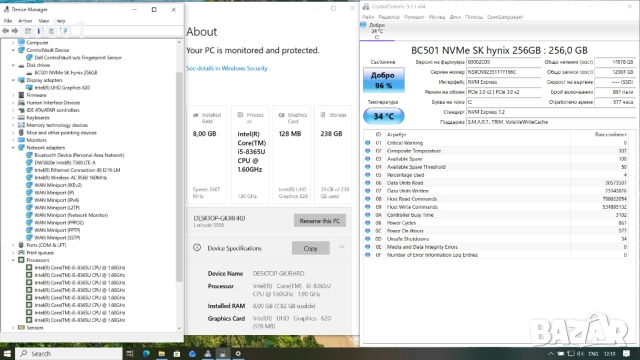Click the blue Help icon in Device Manager toolbar
The width and height of the screenshot is (640, 360).
coord(40,31)
